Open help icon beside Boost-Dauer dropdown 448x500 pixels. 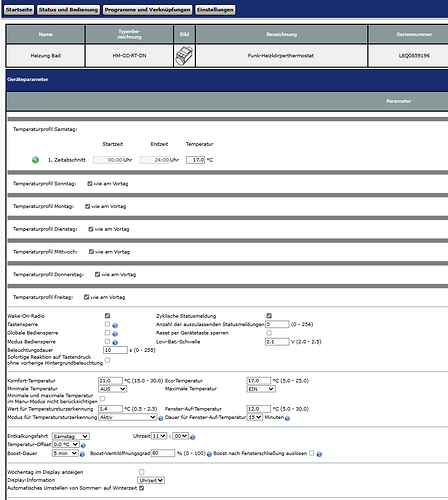click(x=82, y=454)
